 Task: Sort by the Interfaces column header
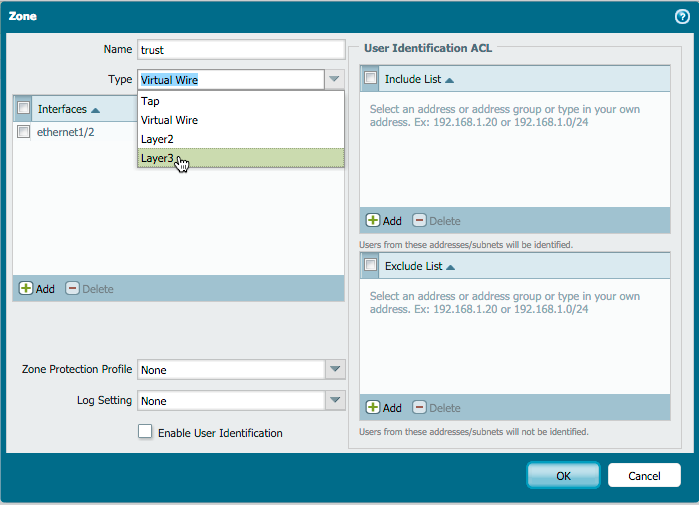69,109
